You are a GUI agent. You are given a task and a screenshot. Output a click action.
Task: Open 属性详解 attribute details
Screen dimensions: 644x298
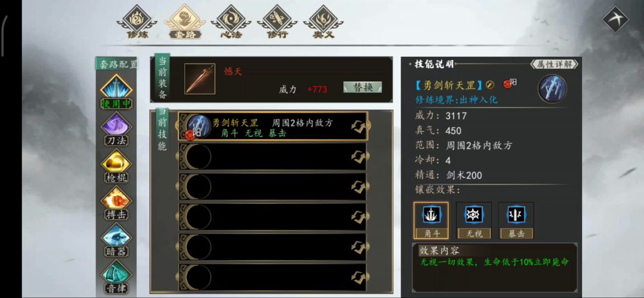click(555, 64)
